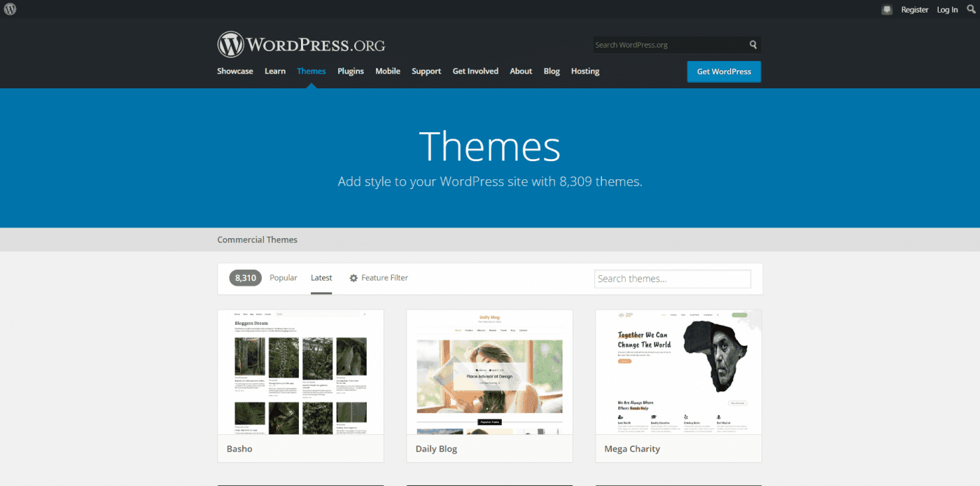Click the Log In link

pyautogui.click(x=947, y=10)
